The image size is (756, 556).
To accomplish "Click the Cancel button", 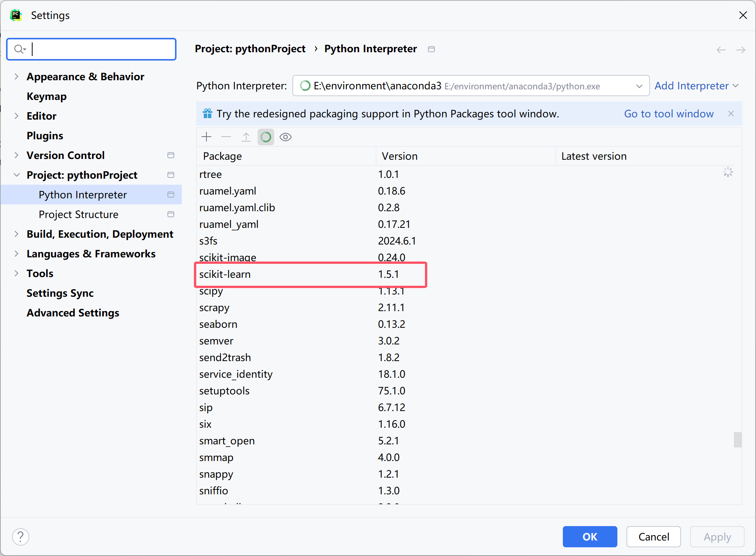I will pyautogui.click(x=654, y=537).
